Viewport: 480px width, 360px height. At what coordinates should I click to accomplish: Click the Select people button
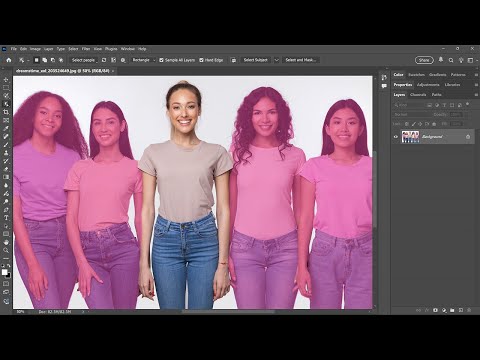pyautogui.click(x=84, y=60)
